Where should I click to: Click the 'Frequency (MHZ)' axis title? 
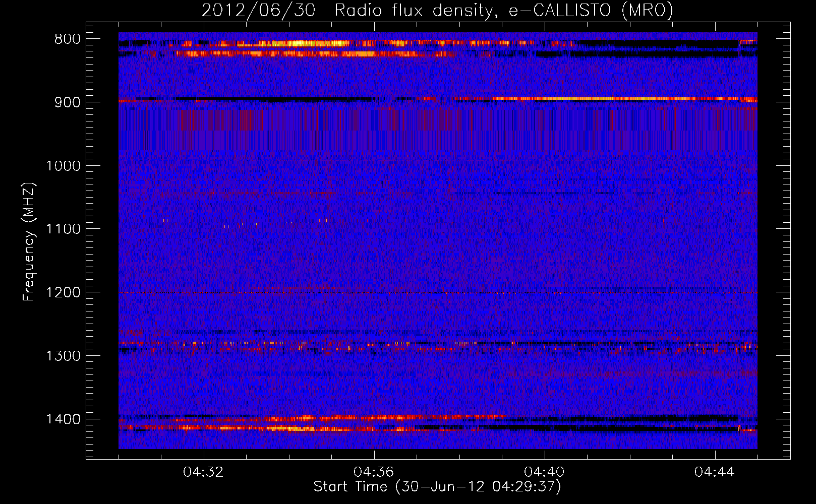(x=29, y=241)
